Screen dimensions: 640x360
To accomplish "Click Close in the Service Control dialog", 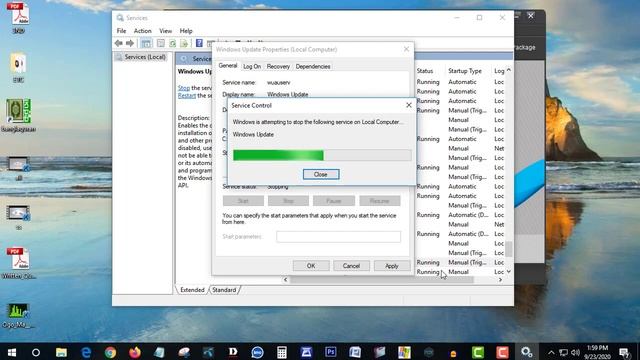I will [x=321, y=174].
